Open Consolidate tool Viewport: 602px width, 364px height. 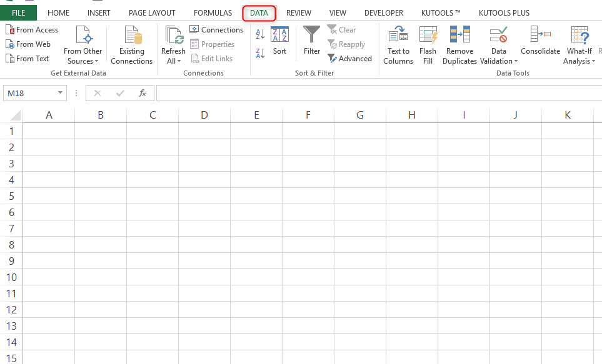[x=540, y=41]
